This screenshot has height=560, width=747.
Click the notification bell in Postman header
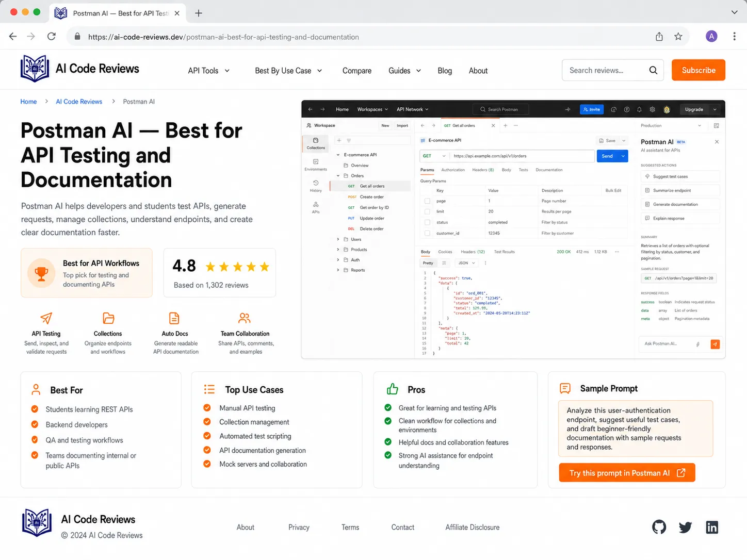[x=639, y=109]
